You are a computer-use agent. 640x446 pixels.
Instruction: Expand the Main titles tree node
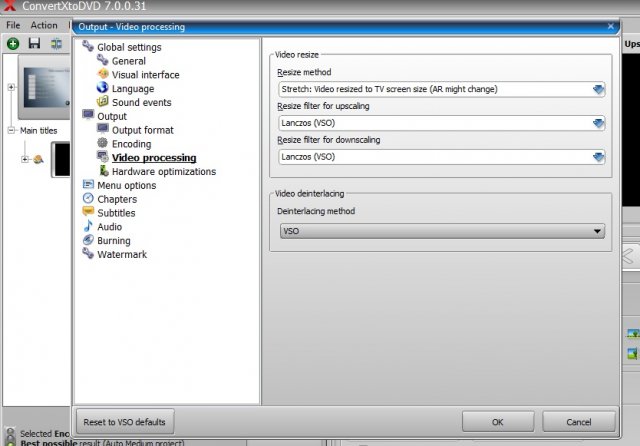click(11, 130)
